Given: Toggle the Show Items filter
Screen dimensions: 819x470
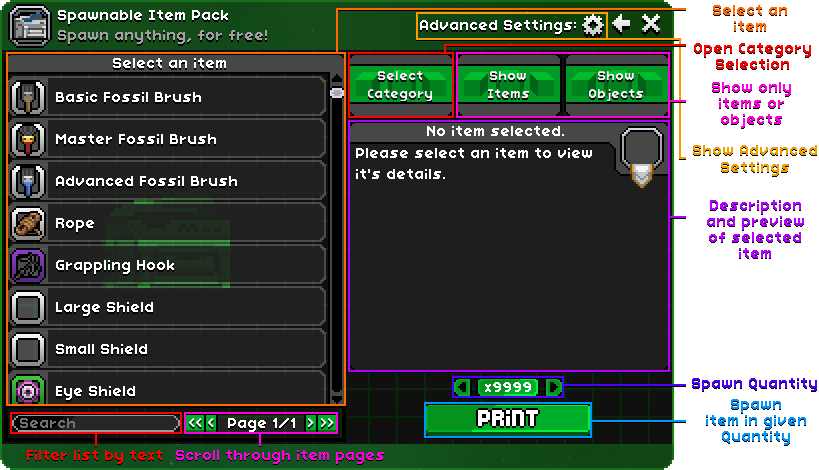Looking at the screenshot, I should pyautogui.click(x=508, y=84).
